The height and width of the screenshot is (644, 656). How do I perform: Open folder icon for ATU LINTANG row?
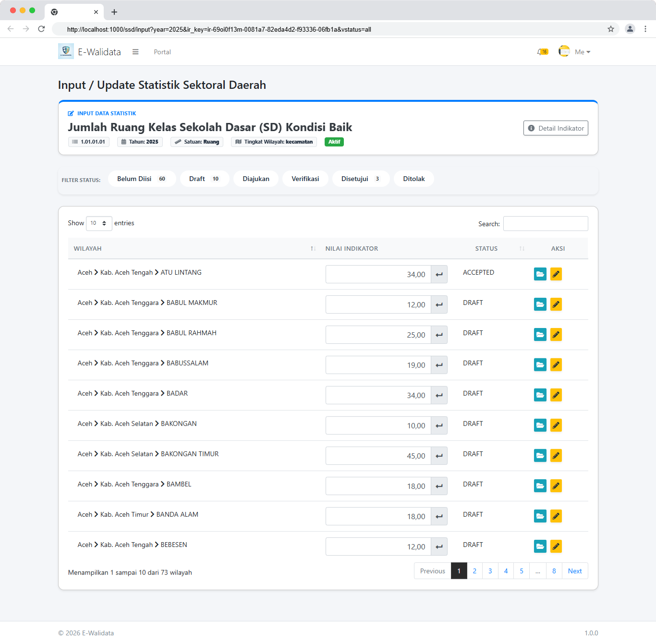tap(540, 274)
